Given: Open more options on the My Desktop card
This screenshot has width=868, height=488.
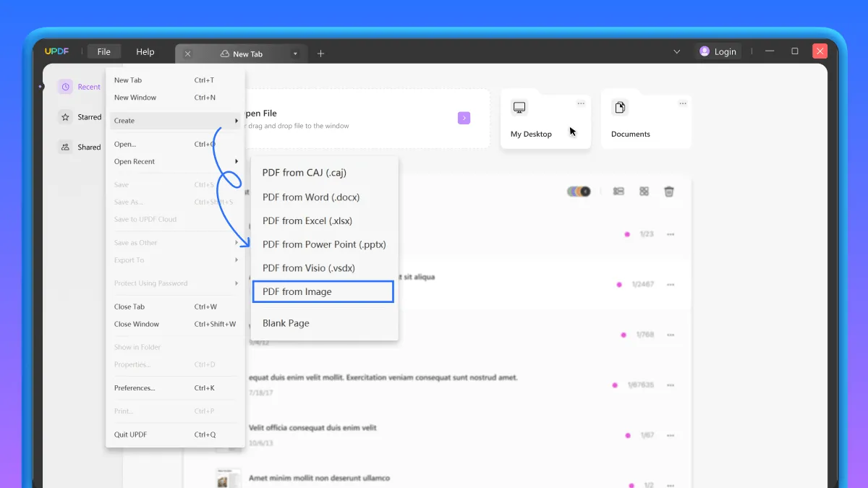Looking at the screenshot, I should [580, 103].
